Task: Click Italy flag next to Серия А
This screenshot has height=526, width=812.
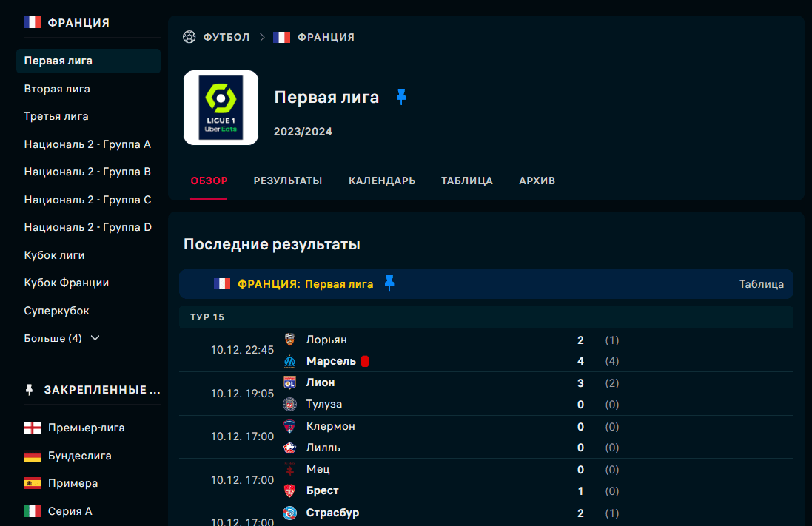Action: [x=32, y=511]
